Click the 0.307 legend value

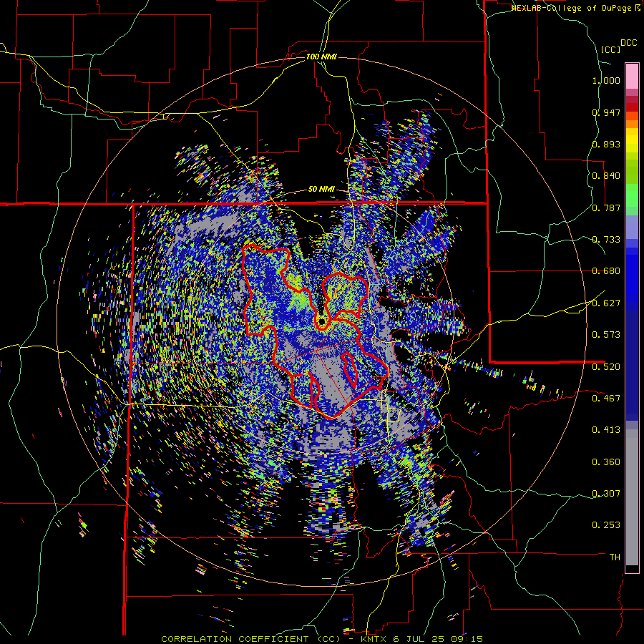pyautogui.click(x=606, y=494)
